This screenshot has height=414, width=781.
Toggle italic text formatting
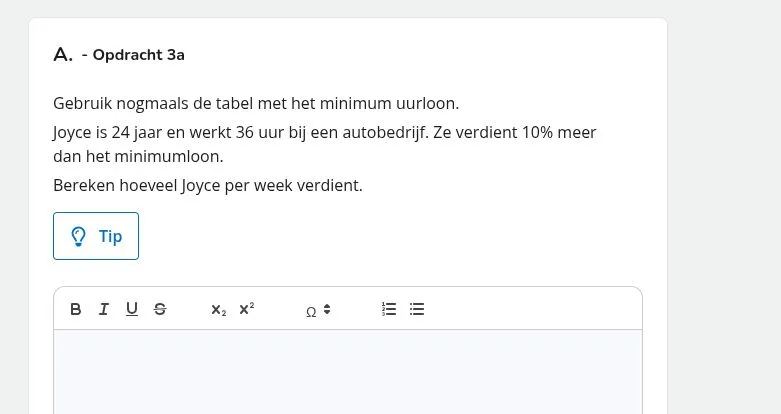103,310
